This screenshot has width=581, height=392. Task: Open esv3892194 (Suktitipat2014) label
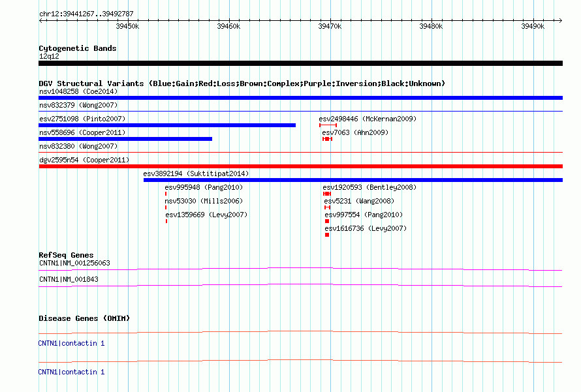coord(196,173)
